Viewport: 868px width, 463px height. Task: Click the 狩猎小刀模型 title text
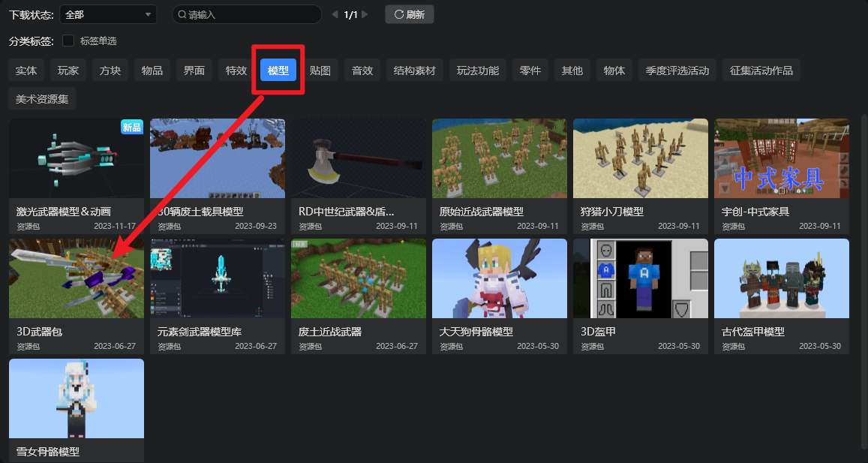[x=612, y=212]
